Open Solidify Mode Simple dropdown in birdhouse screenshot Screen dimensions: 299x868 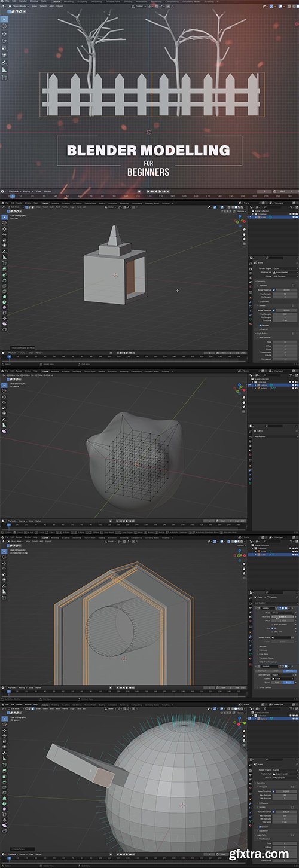(283, 613)
